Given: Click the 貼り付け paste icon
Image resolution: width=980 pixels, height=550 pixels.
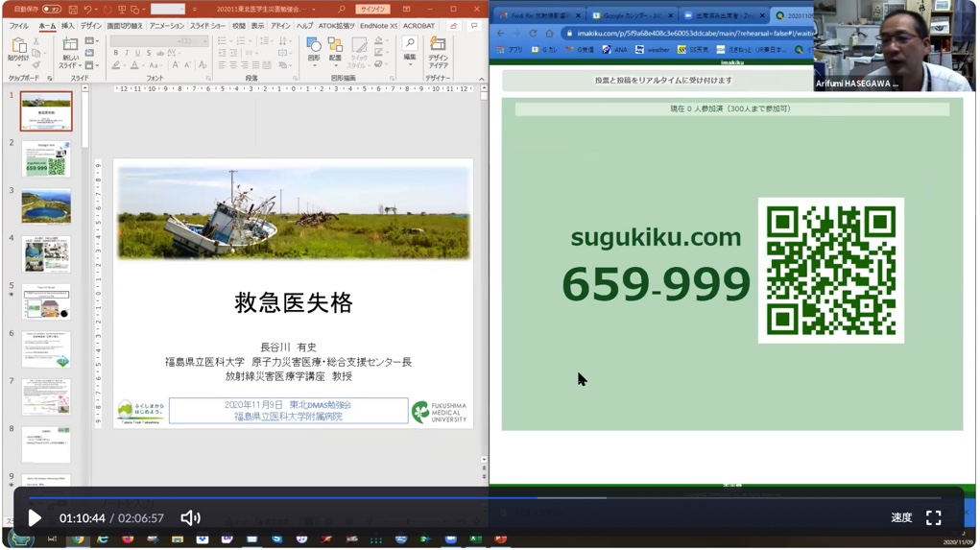Looking at the screenshot, I should pyautogui.click(x=18, y=46).
